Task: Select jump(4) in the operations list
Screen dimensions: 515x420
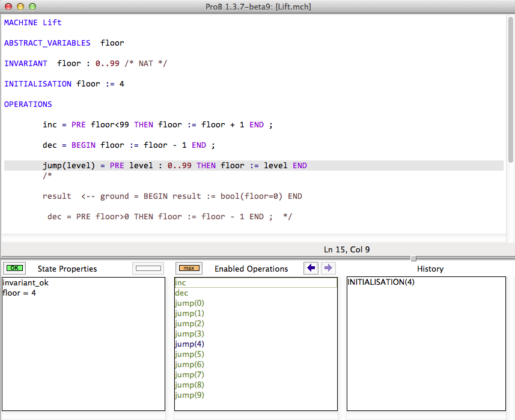Action: (x=189, y=344)
